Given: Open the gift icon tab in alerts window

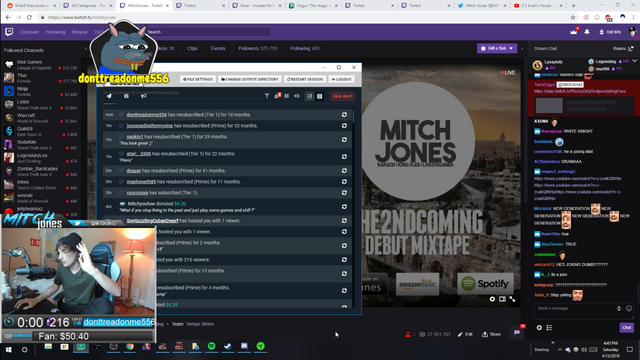Looking at the screenshot, I should tap(126, 96).
